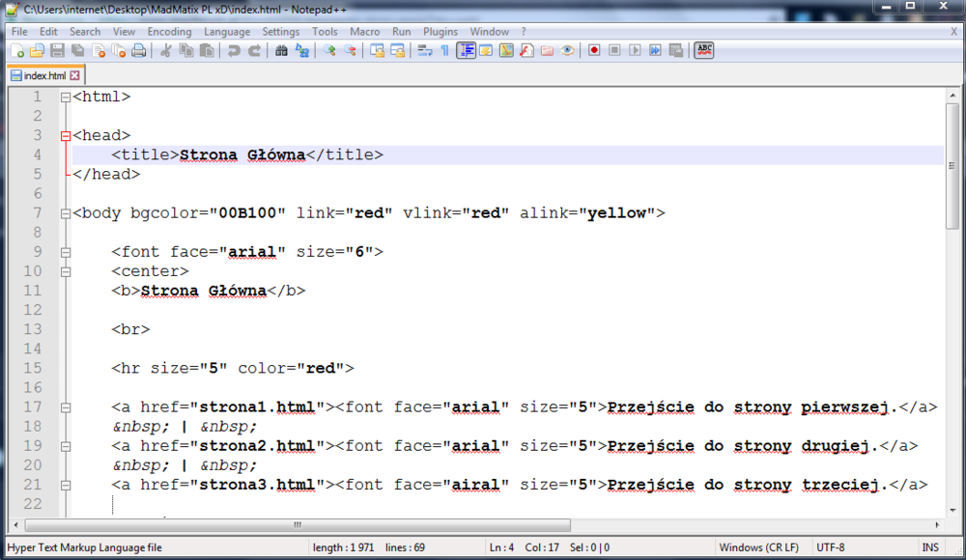
Task: Toggle Word wrap toolbar button
Action: coord(424,50)
